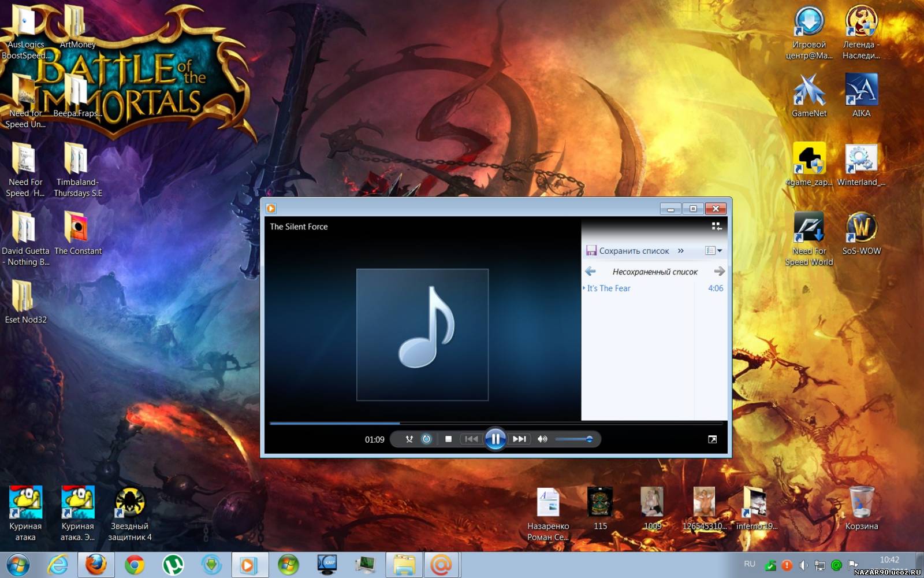
Task: Launch the AIKA game shortcut
Action: point(861,96)
